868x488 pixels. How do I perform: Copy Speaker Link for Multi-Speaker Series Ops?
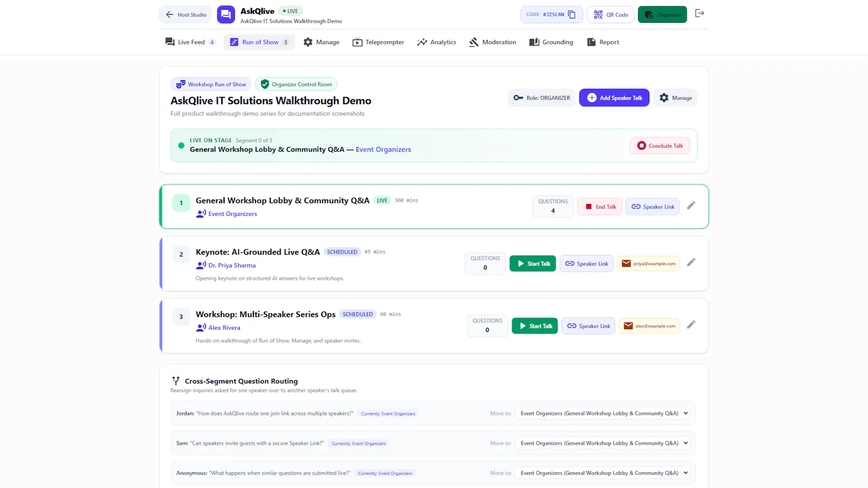point(589,326)
